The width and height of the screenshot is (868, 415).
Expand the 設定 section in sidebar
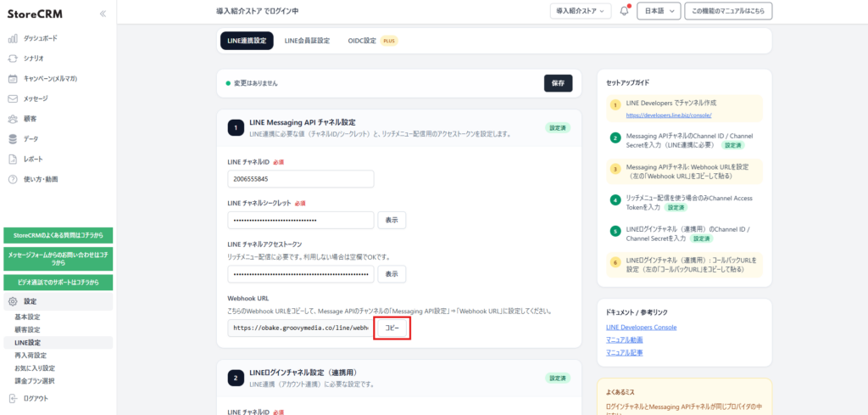click(x=30, y=301)
